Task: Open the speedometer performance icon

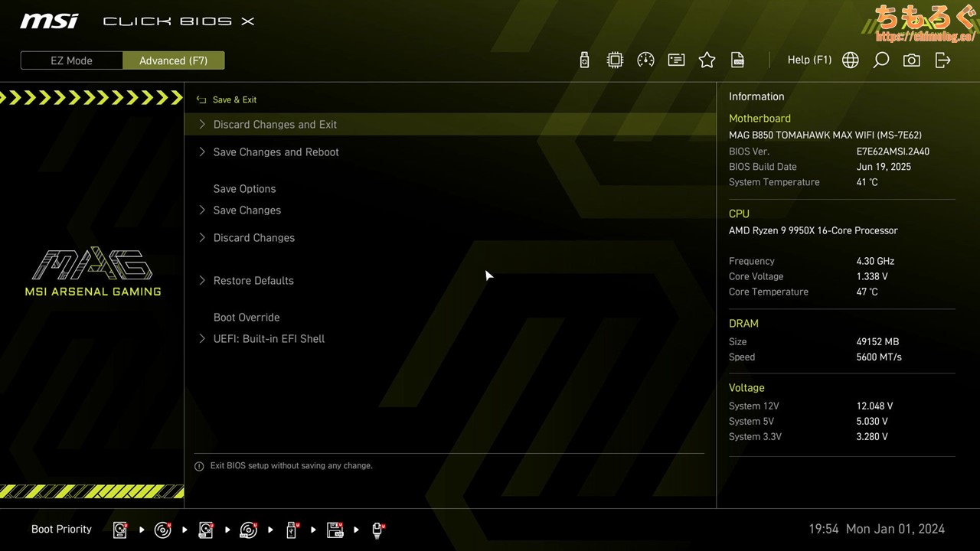Action: coord(645,60)
